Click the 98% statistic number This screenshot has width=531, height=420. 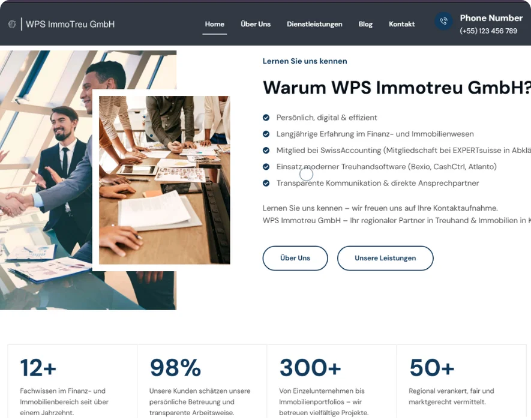tap(175, 367)
